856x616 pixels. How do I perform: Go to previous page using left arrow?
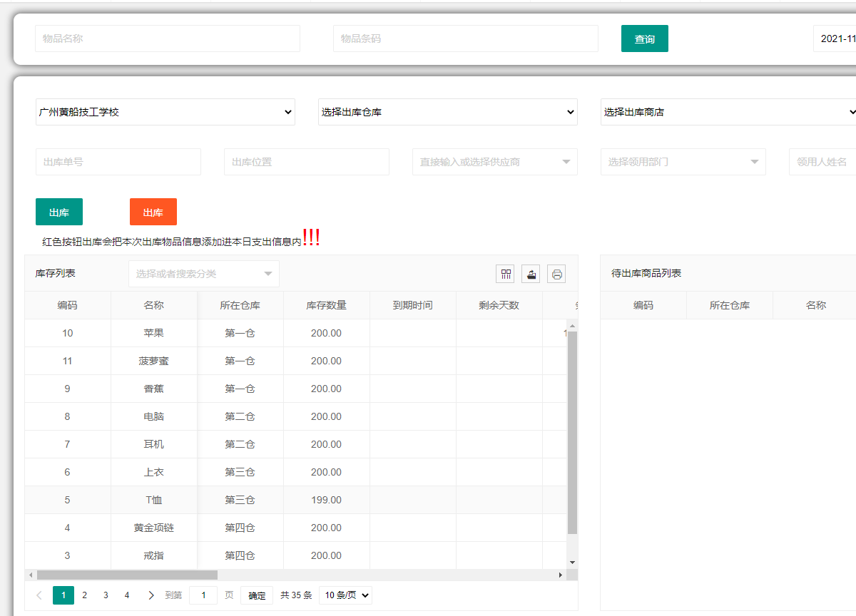pos(39,595)
